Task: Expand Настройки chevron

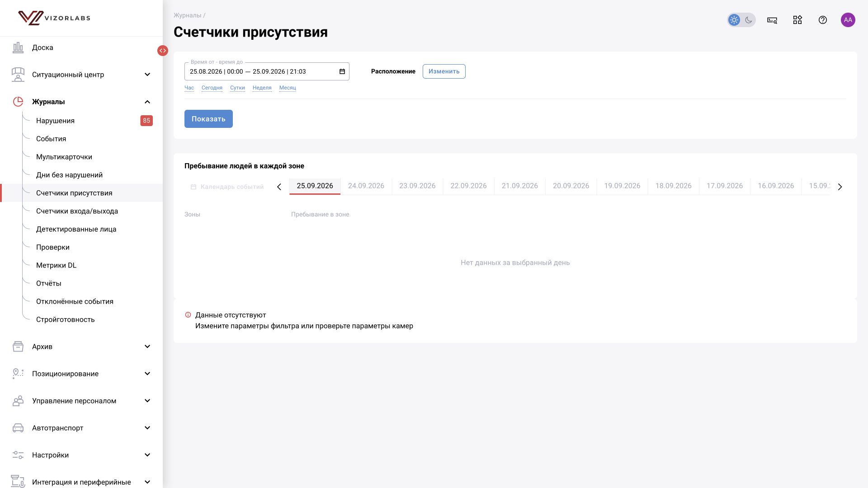Action: click(x=147, y=455)
